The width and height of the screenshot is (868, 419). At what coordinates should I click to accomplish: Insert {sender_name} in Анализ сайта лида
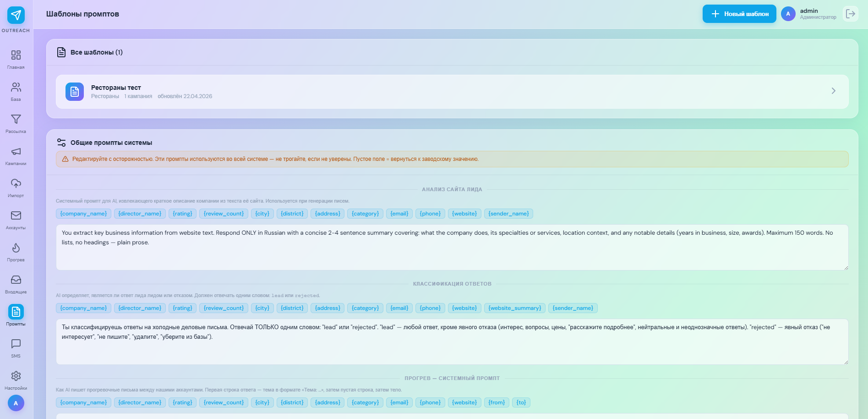[x=508, y=214]
